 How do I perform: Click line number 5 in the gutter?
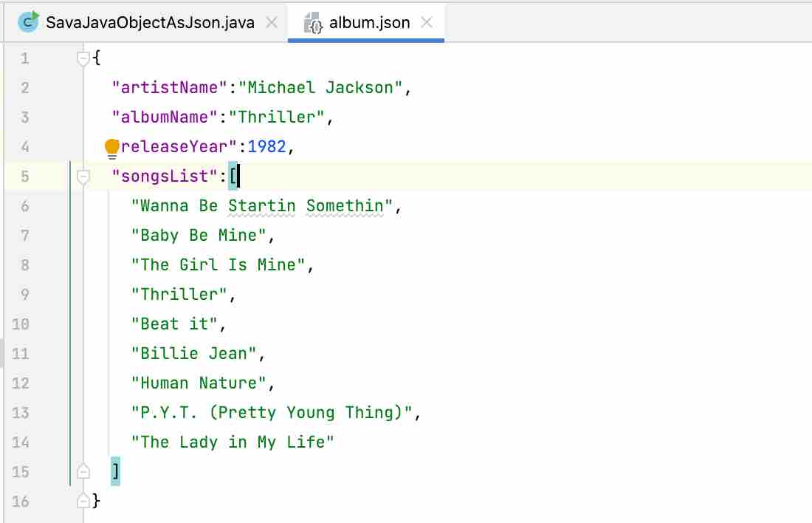click(25, 177)
